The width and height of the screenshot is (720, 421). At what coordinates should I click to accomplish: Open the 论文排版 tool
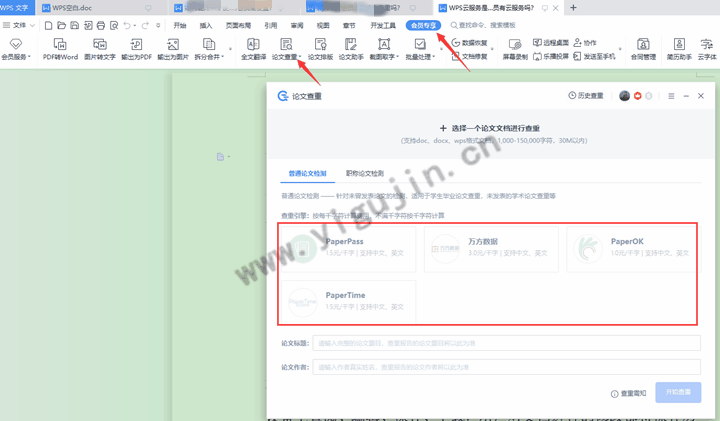(320, 49)
